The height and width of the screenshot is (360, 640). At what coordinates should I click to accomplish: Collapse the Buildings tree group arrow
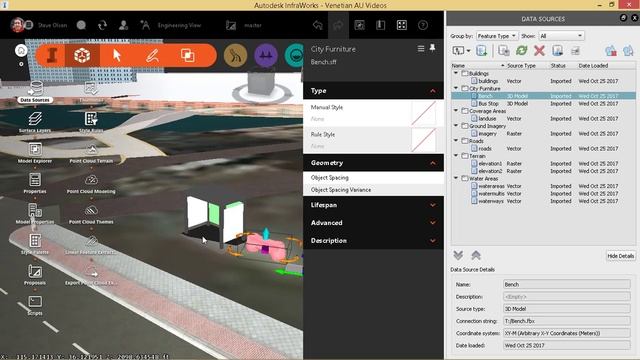[x=456, y=73]
